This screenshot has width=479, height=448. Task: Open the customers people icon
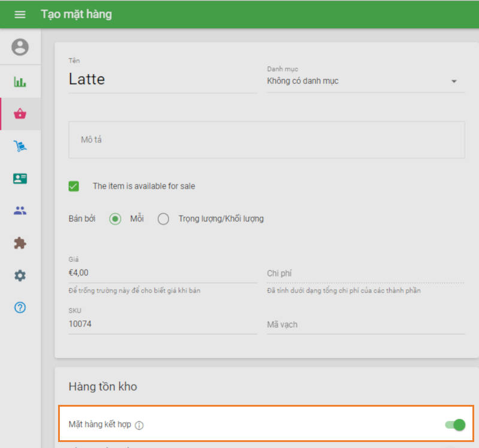[20, 211]
